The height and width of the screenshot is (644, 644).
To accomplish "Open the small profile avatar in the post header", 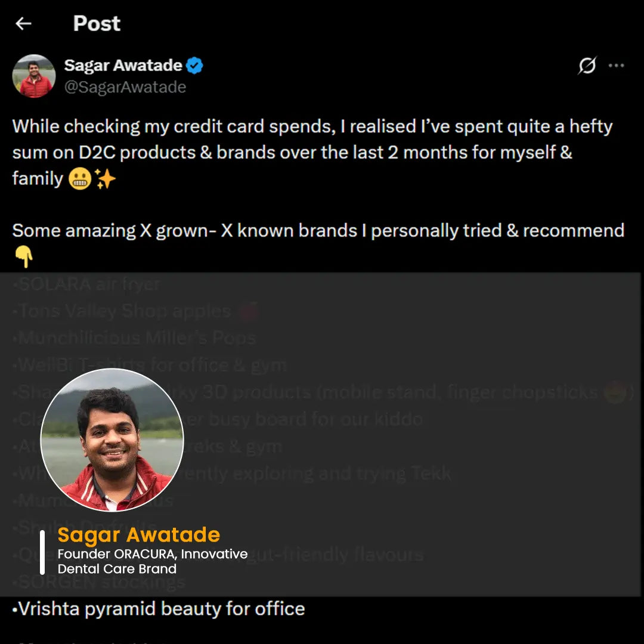I will (34, 76).
